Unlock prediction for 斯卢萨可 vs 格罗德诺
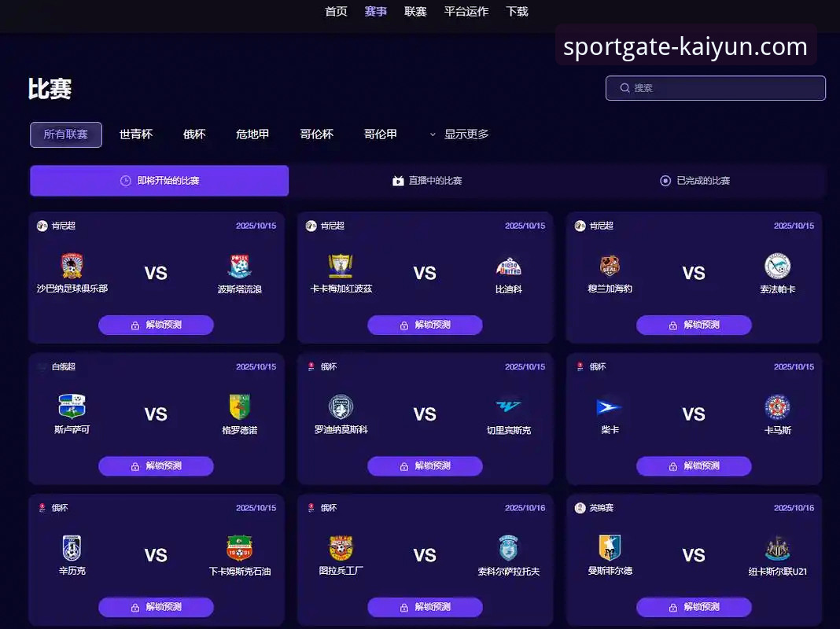 pyautogui.click(x=156, y=466)
